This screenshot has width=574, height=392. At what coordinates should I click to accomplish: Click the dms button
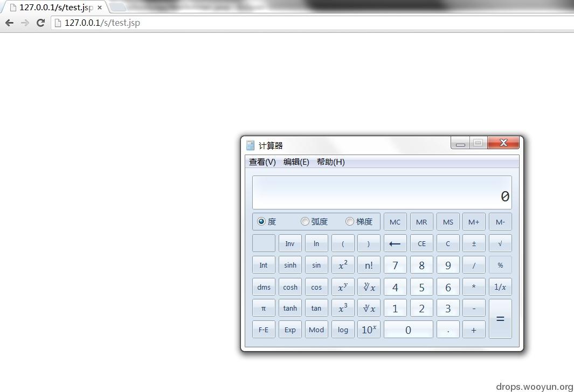[264, 287]
